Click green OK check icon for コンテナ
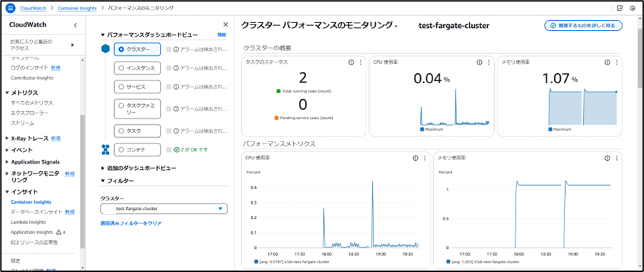The height and width of the screenshot is (272, 644). pos(176,150)
